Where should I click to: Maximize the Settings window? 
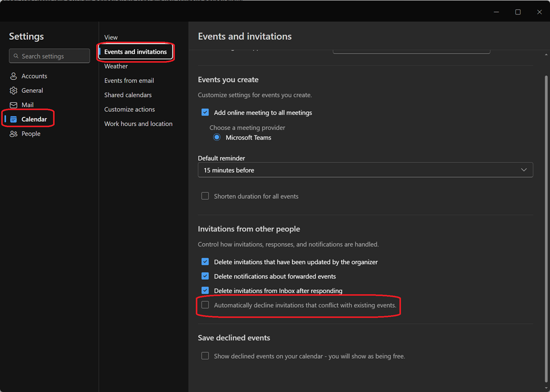click(x=518, y=12)
